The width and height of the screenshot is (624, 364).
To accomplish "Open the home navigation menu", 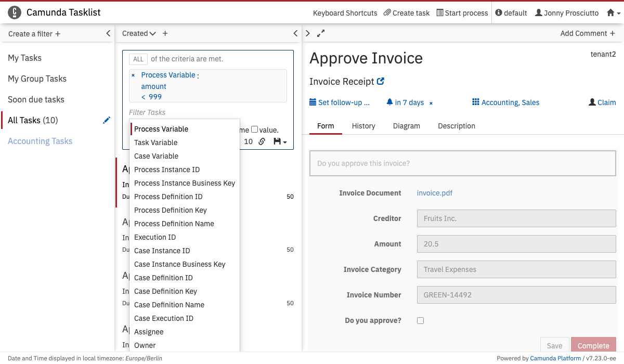I will [x=614, y=13].
